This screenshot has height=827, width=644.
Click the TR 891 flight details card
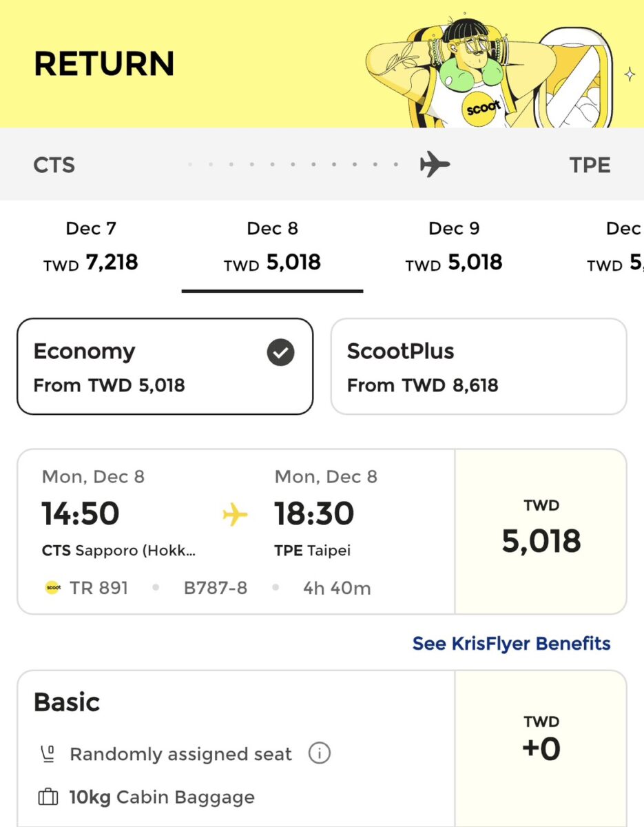(236, 531)
